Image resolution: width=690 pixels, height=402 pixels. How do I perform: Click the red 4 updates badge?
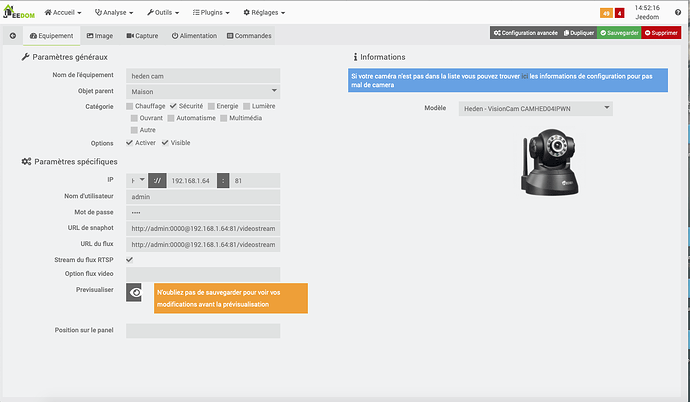620,13
